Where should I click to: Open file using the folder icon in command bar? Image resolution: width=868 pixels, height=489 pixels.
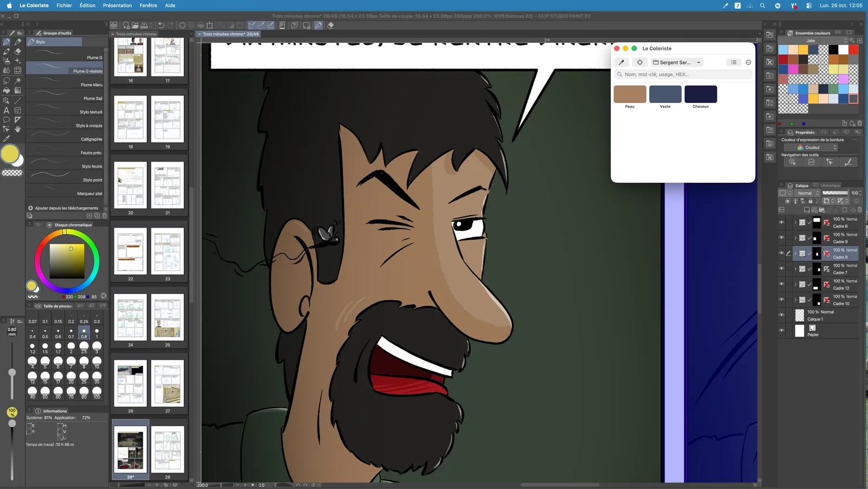point(135,25)
